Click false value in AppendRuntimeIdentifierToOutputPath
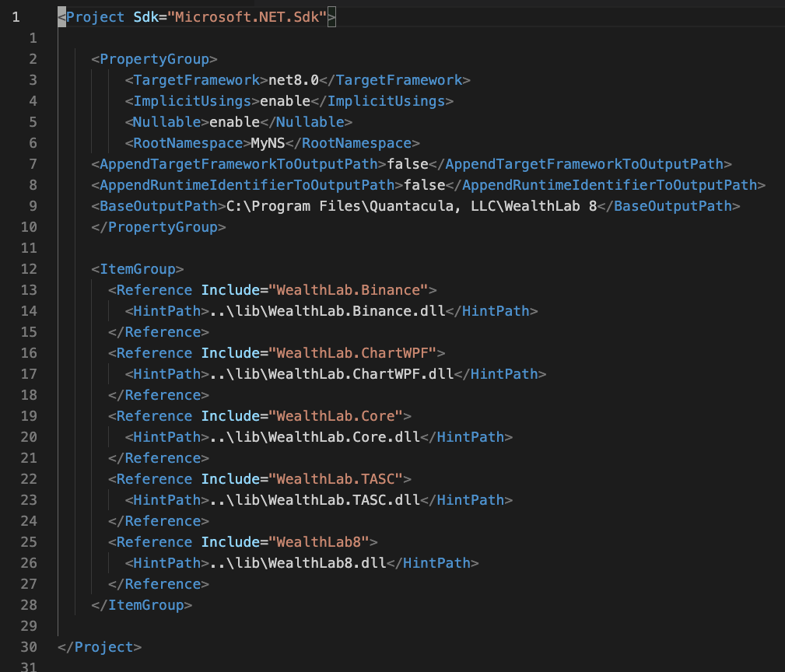 click(x=424, y=185)
